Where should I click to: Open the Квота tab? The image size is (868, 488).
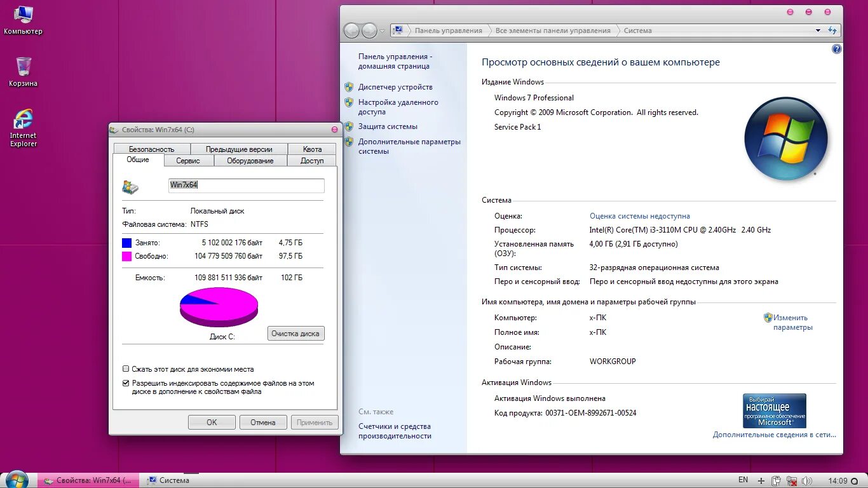click(312, 149)
